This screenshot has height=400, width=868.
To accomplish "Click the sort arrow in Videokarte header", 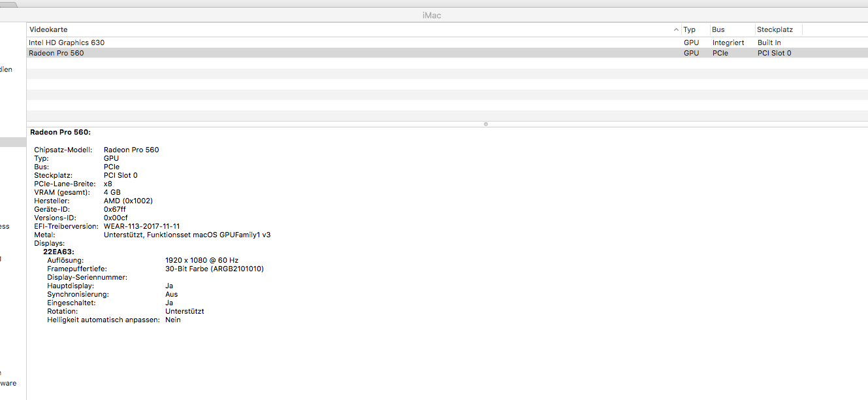I will [676, 30].
